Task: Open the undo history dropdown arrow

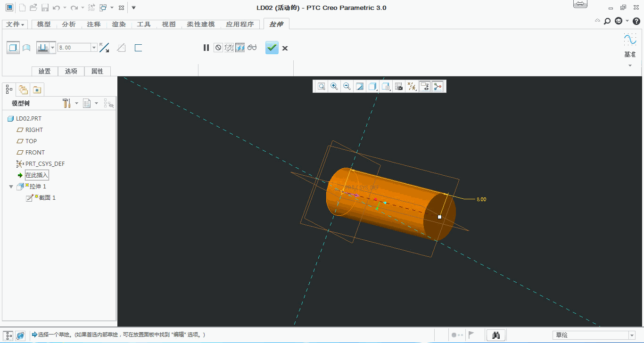Action: 65,8
